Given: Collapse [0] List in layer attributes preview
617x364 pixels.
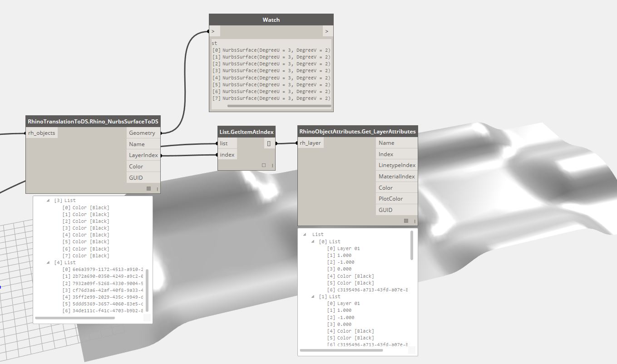Looking at the screenshot, I should 313,241.
